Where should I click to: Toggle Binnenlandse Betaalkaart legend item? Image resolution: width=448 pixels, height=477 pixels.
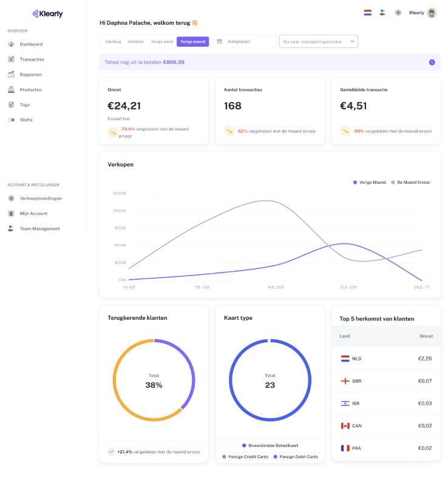click(270, 445)
